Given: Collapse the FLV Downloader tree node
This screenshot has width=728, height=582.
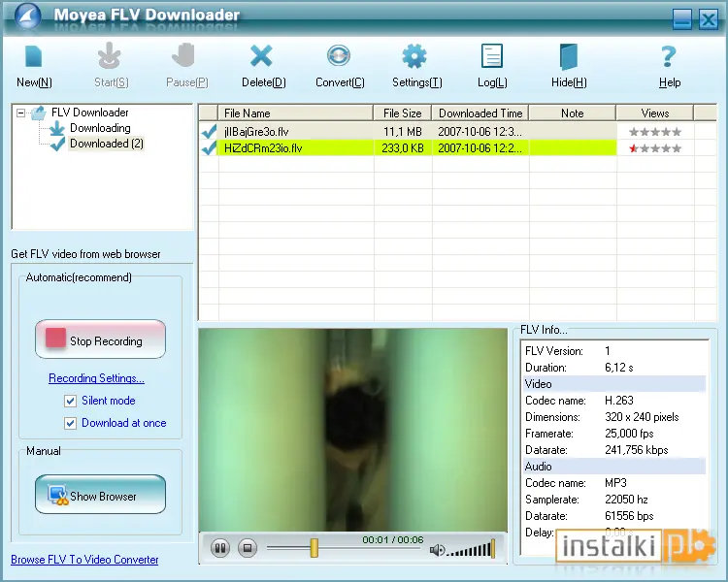Looking at the screenshot, I should click(x=20, y=113).
